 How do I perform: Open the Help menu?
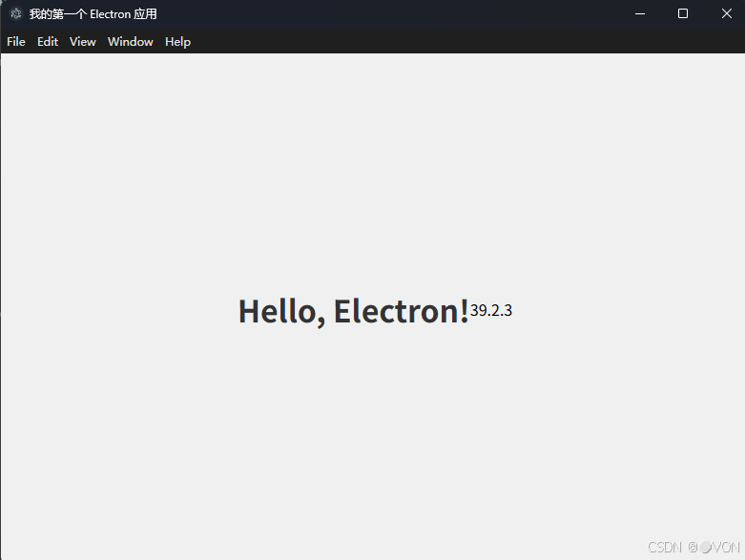(177, 42)
